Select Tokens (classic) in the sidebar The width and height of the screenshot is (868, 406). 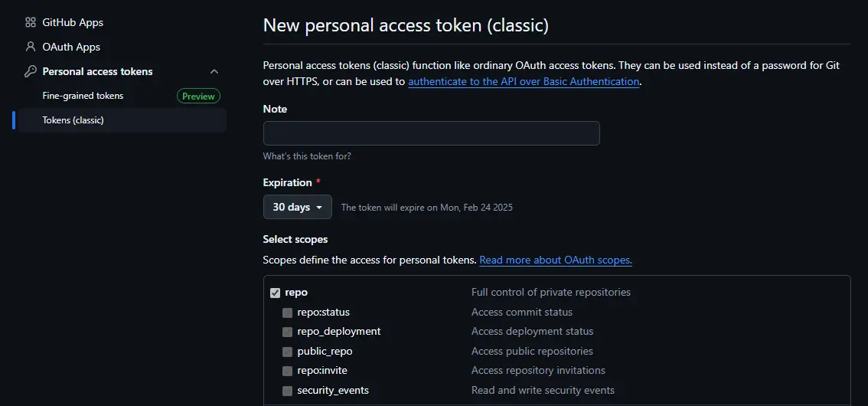pyautogui.click(x=73, y=120)
